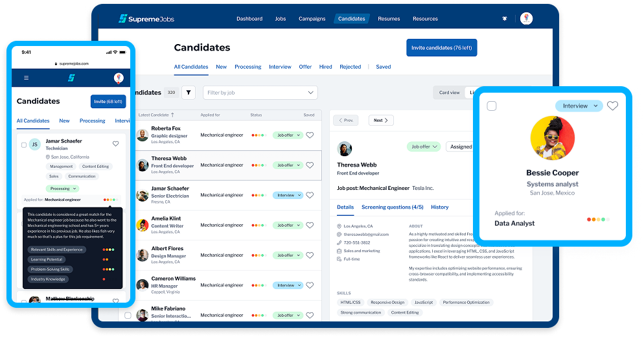Go to next candidate with Next button
644x337 pixels.
(381, 121)
